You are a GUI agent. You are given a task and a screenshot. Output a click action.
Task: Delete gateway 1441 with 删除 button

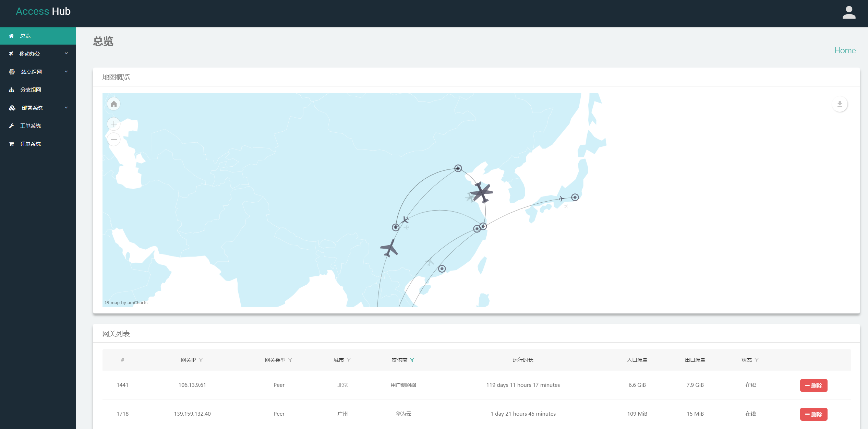coord(813,385)
